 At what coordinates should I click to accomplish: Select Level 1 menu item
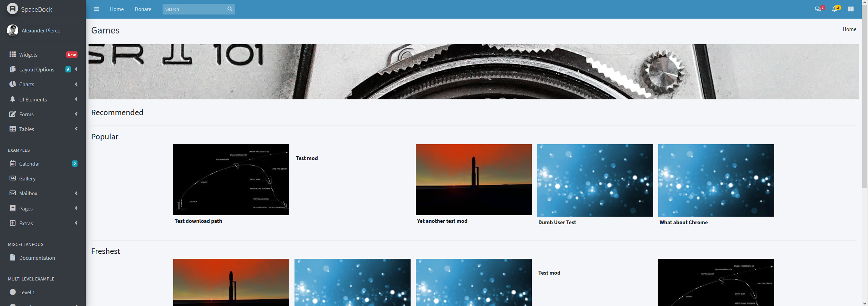tap(43, 292)
